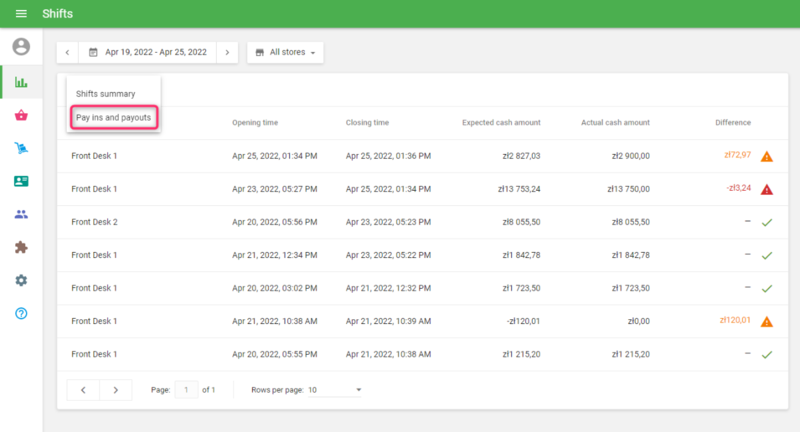Screen dimensions: 800x432
Task: Go to previous date period arrow
Action: point(68,52)
